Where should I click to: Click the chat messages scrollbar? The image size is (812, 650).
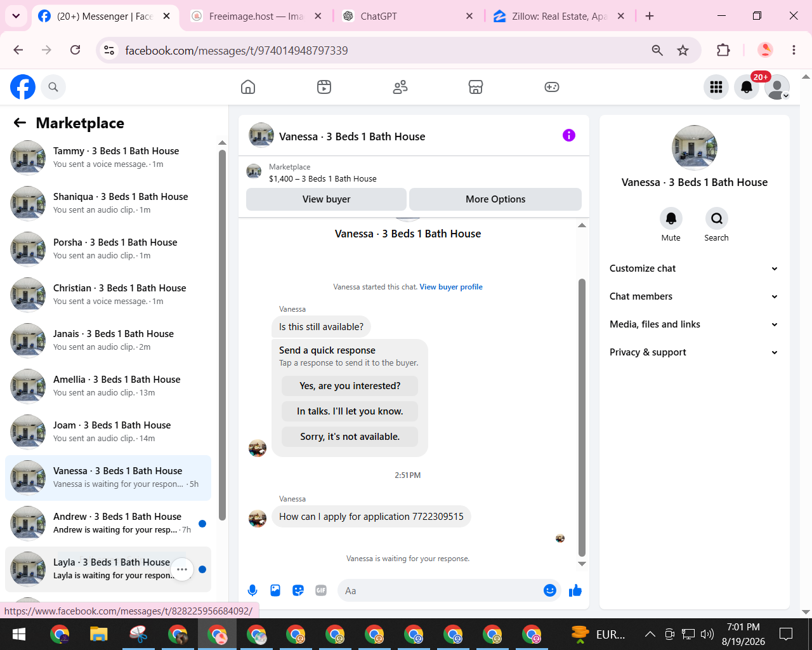582,418
